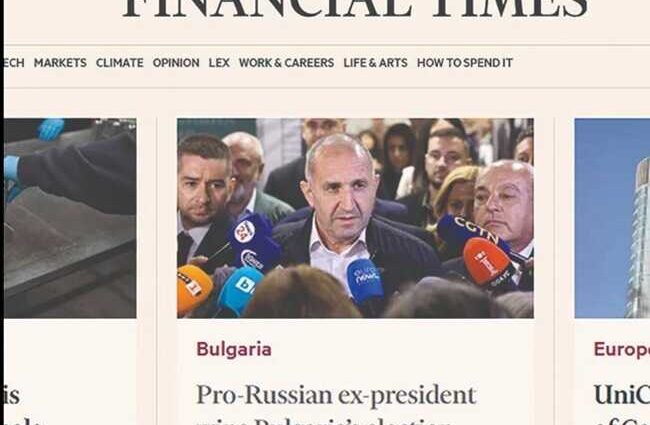650x425 pixels.
Task: Open the skyscraper article thumbnail
Action: (612, 218)
